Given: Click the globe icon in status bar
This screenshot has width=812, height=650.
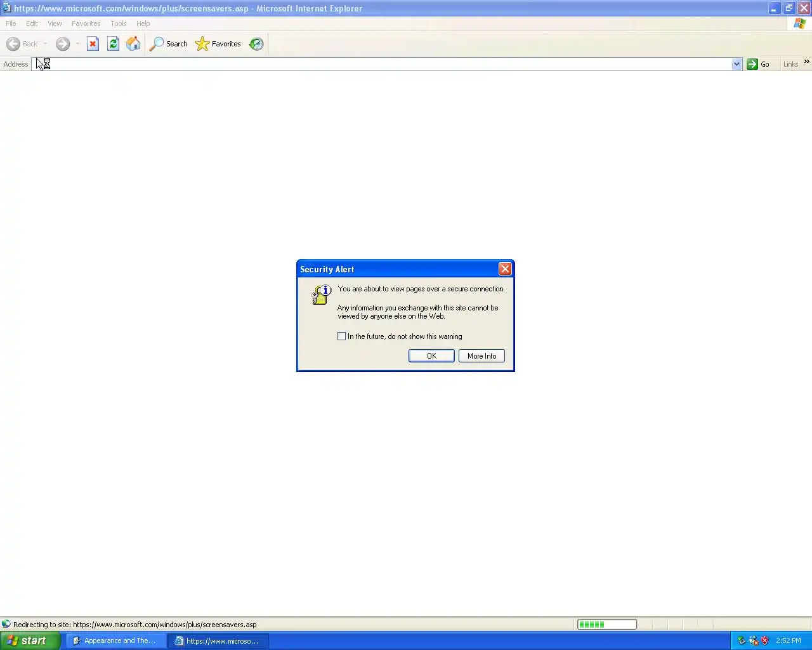Looking at the screenshot, I should click(x=6, y=624).
